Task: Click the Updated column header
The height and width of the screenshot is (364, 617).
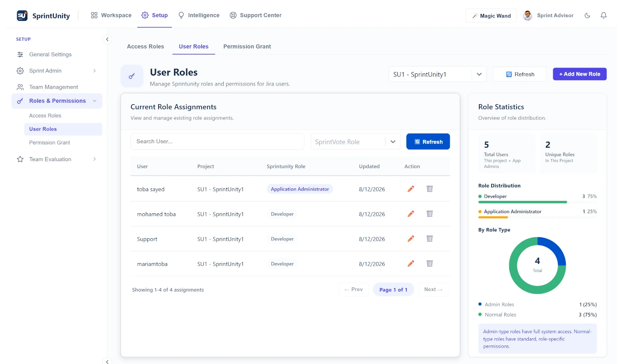Action: [x=369, y=166]
